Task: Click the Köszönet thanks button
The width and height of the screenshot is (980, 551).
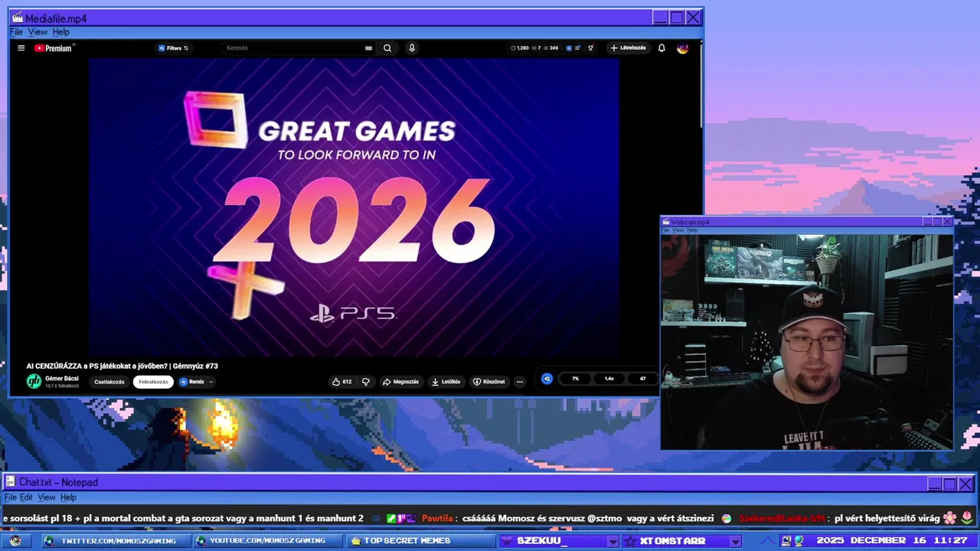Action: [x=488, y=381]
